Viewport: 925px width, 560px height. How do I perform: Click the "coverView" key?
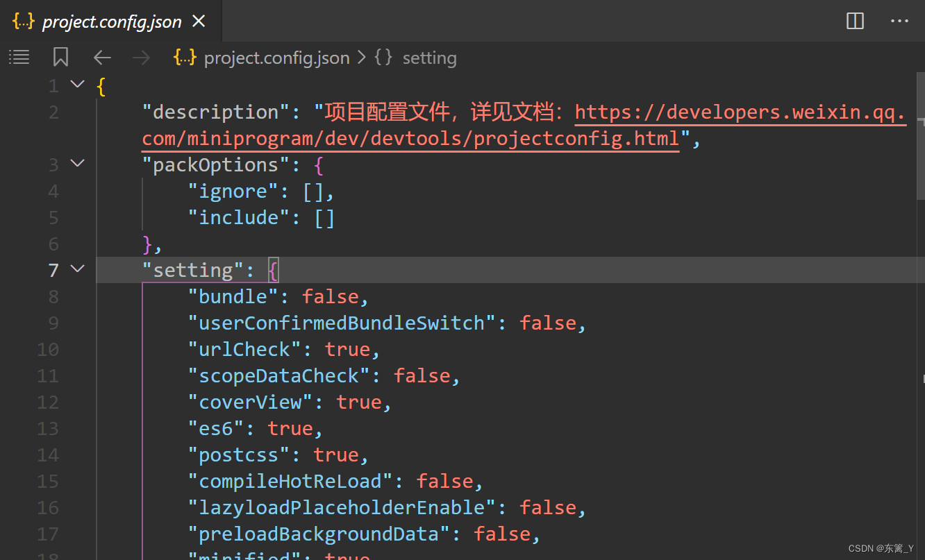click(251, 402)
